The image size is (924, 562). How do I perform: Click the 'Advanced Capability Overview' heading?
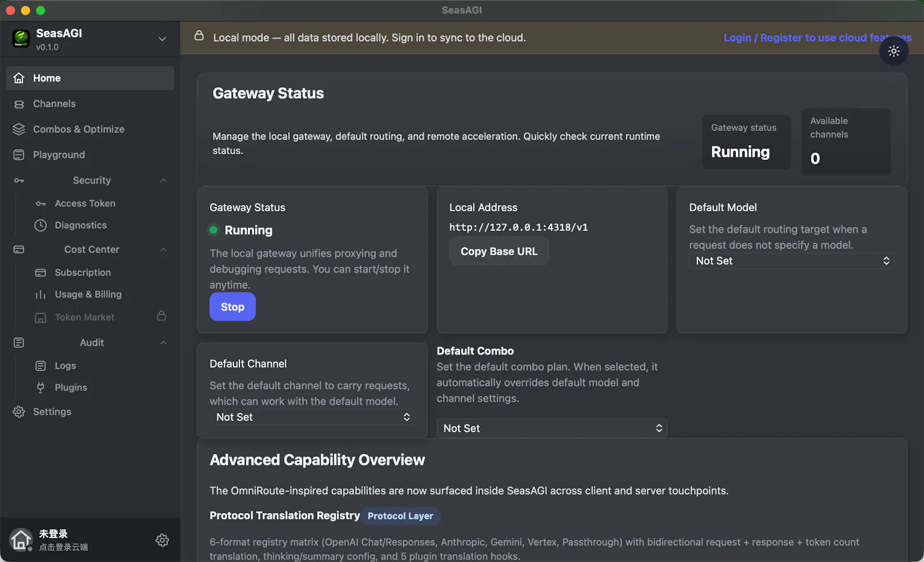tap(317, 460)
